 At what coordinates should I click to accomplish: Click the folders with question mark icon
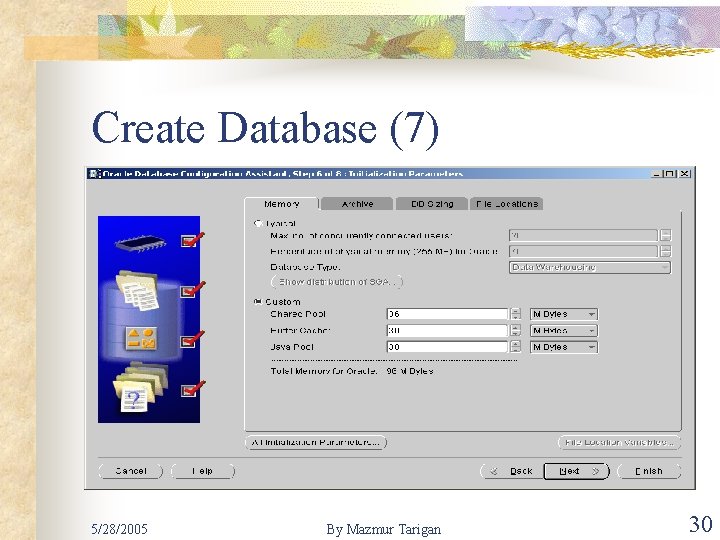click(x=140, y=387)
